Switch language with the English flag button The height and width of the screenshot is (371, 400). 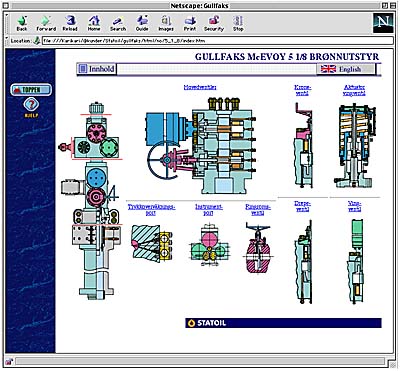tap(345, 69)
